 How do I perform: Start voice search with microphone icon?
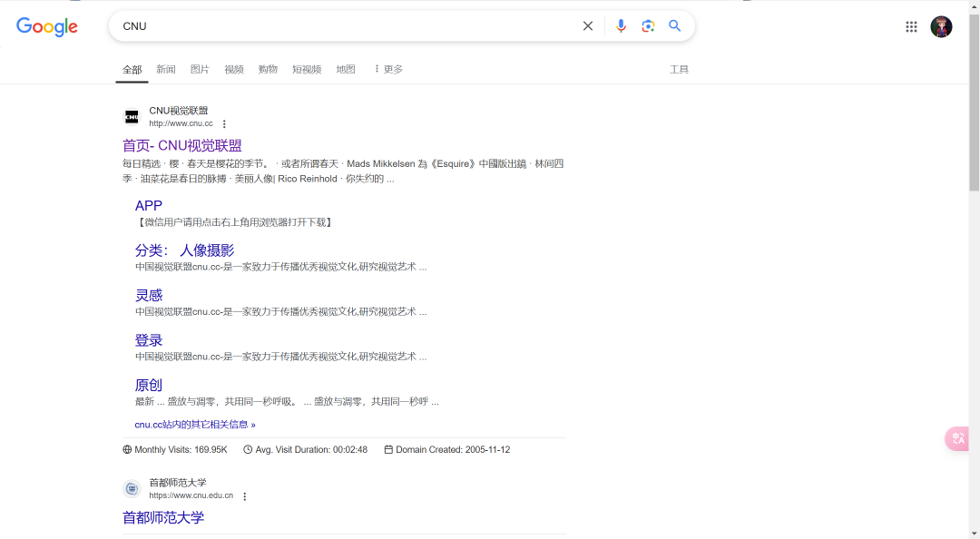coord(621,26)
